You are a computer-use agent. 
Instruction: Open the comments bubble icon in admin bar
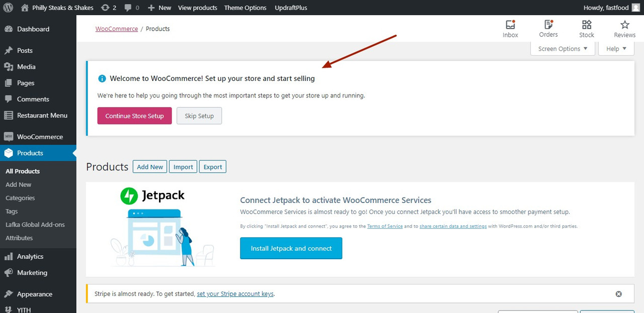coord(128,8)
